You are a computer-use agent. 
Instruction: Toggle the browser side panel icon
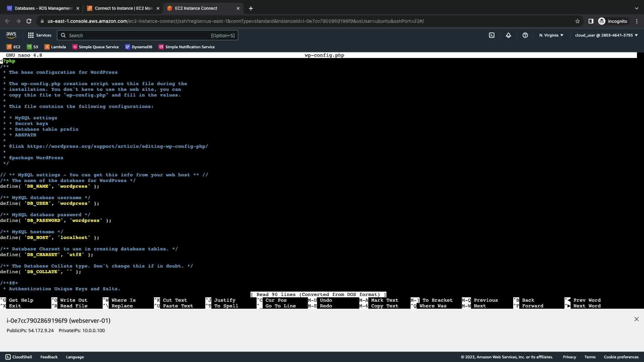tap(591, 21)
